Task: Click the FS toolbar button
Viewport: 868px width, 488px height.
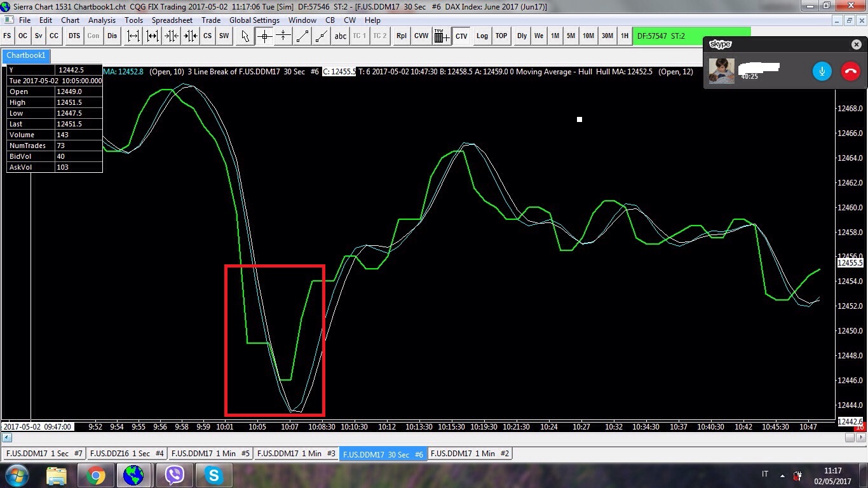Action: pos(8,36)
